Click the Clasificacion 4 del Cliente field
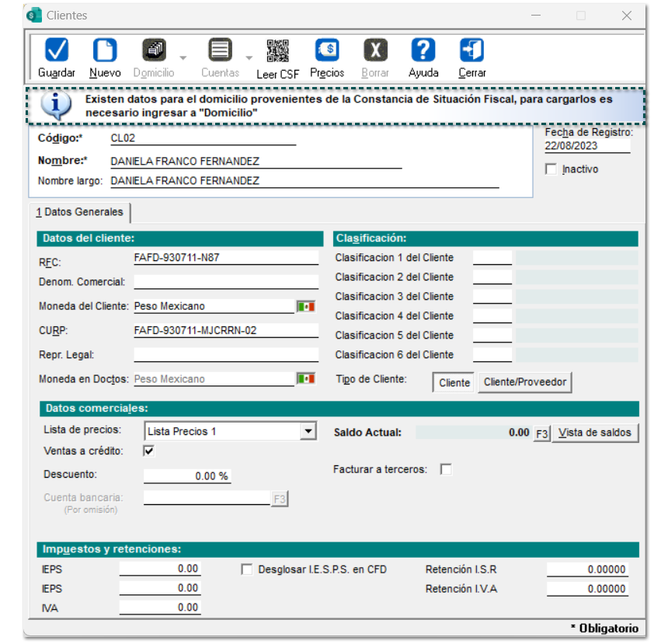This screenshot has height=644, width=654. 492,315
